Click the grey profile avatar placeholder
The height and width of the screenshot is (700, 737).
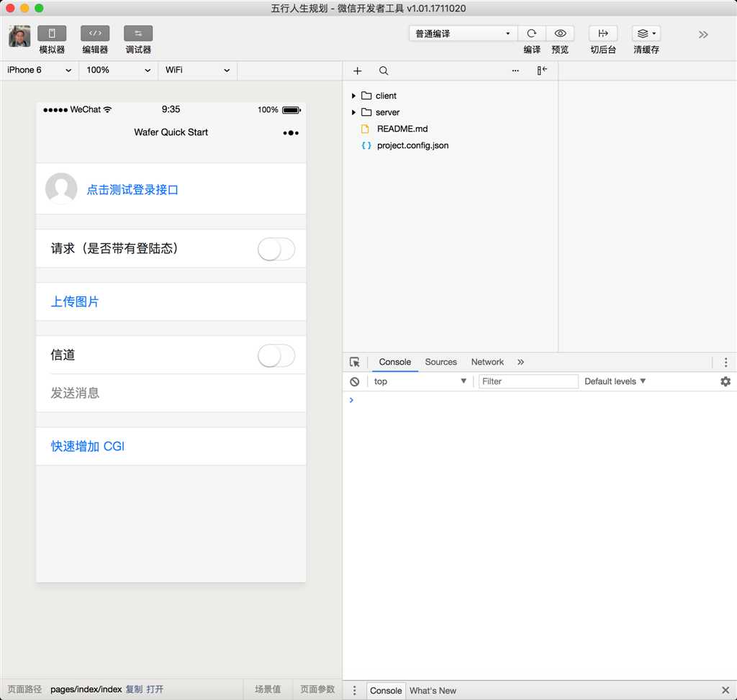[x=61, y=188]
